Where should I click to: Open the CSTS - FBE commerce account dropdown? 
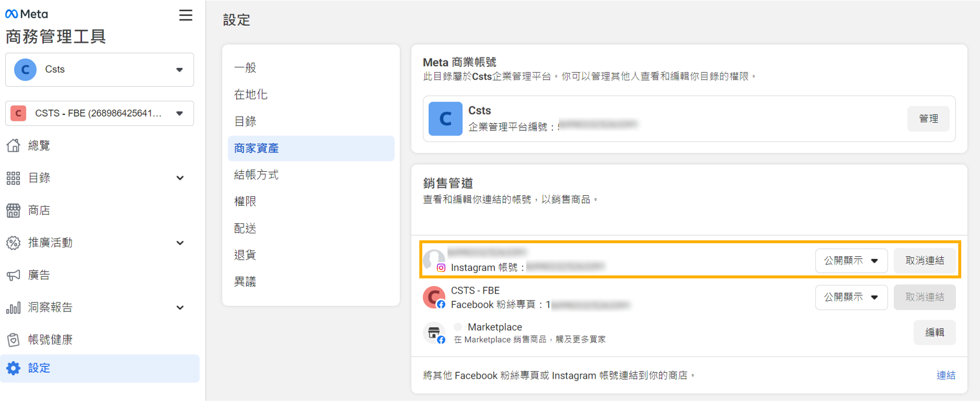[100, 113]
